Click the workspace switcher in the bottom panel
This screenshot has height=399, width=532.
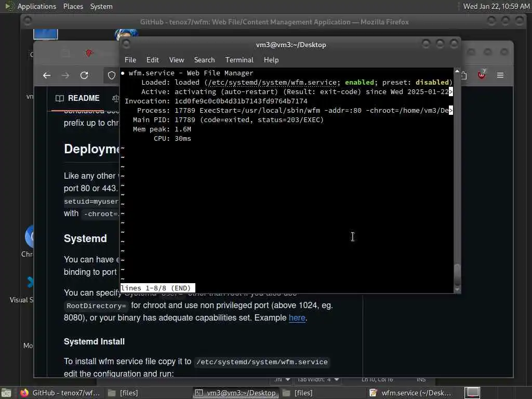coord(472,393)
